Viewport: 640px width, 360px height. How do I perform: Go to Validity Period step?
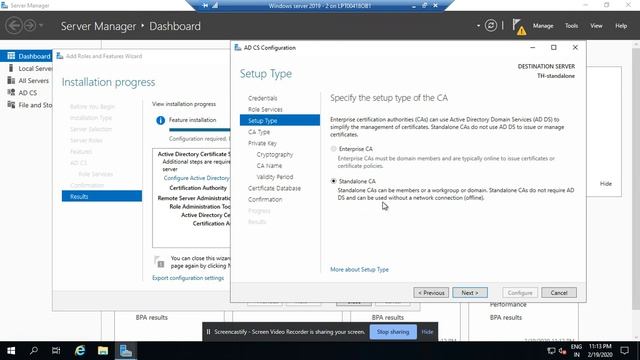275,177
